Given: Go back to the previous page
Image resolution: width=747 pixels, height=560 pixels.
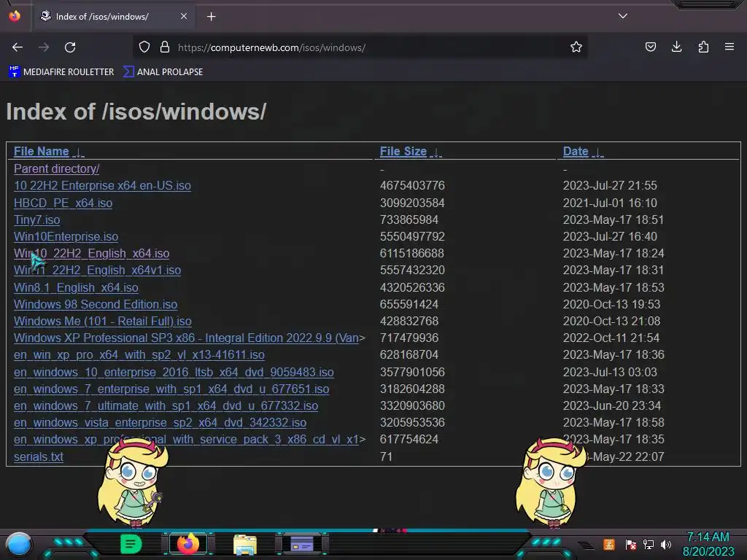Looking at the screenshot, I should click(18, 47).
